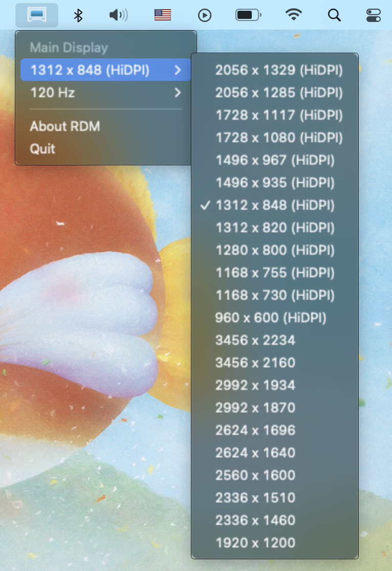Choose the 2624 x 1696 resolution

click(275, 430)
